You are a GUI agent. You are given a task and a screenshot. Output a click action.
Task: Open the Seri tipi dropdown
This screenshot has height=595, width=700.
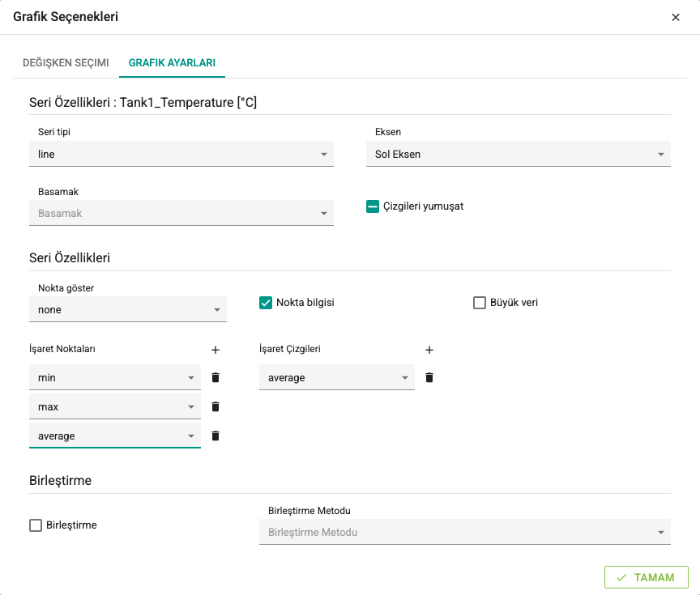181,155
